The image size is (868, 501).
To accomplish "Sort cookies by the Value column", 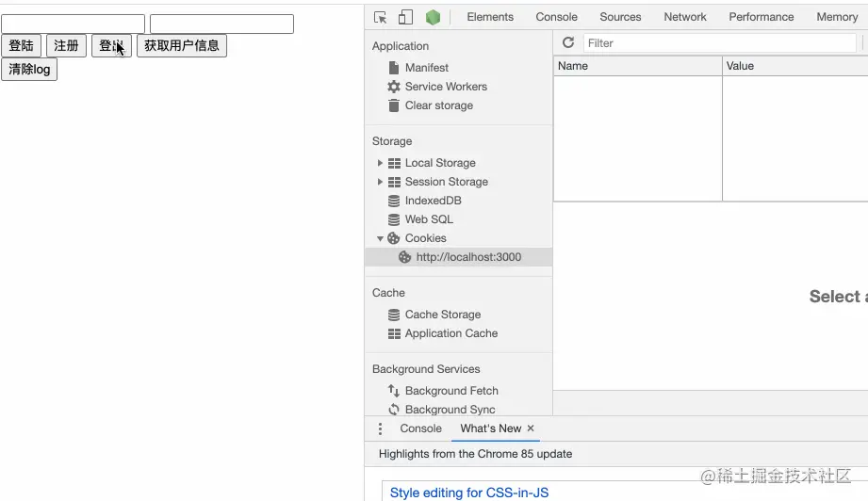I will pos(794,66).
